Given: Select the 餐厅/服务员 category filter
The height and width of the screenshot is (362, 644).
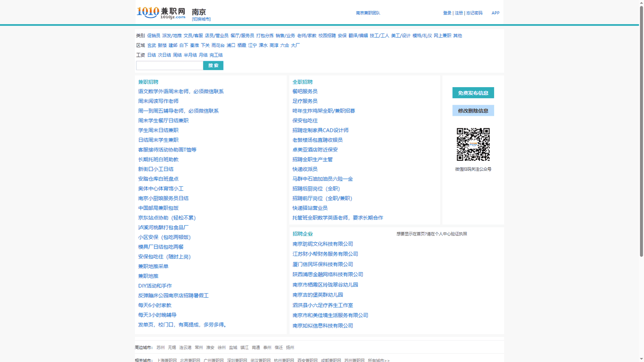Looking at the screenshot, I should (242, 36).
